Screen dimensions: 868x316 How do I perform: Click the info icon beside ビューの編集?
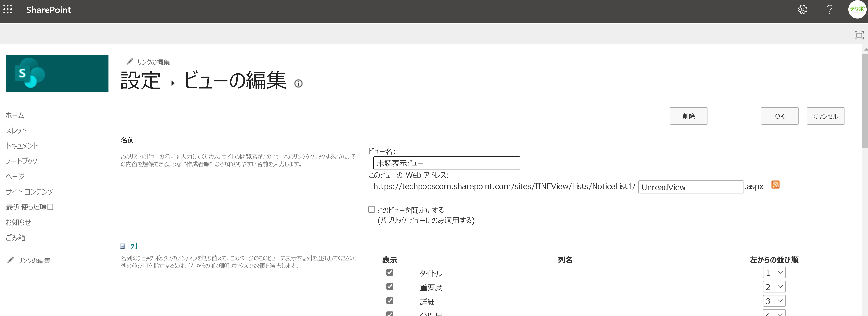coord(298,83)
